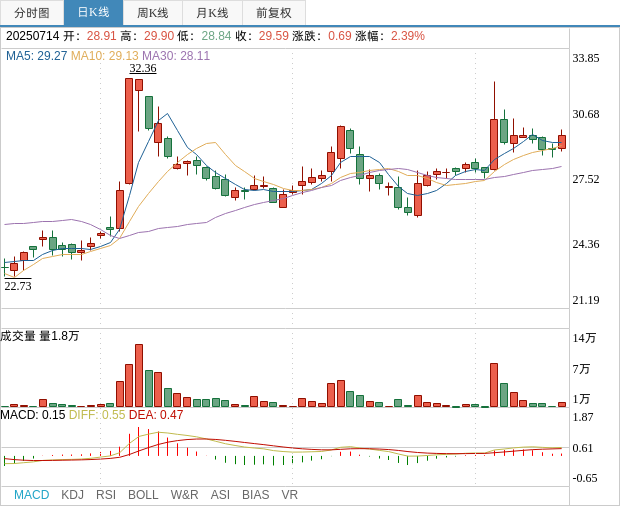Viewport: 620px width, 506px height.
Task: Click the 开 28.91 opening price
Action: [90, 36]
